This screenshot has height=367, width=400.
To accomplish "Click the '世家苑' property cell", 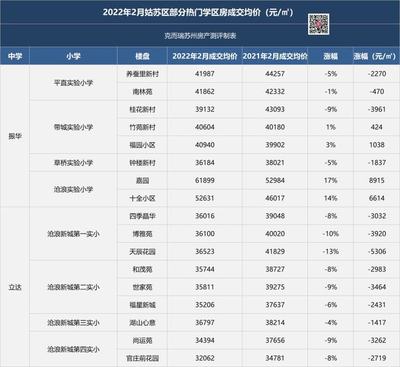I will coord(142,287).
